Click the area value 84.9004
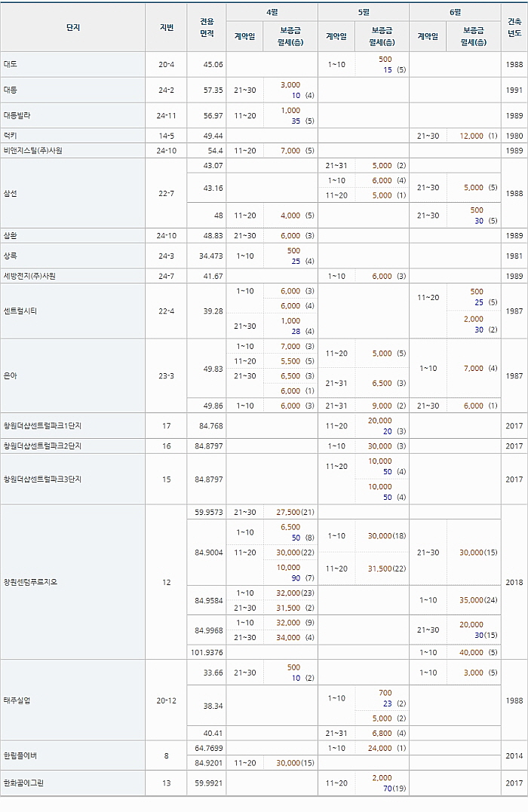528x812 pixels. 209,553
